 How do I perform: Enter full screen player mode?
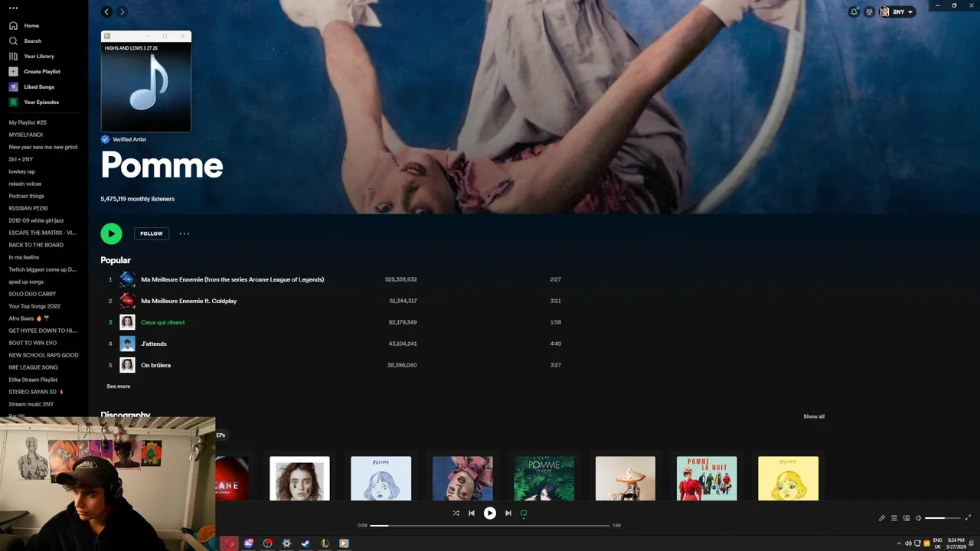(x=968, y=518)
